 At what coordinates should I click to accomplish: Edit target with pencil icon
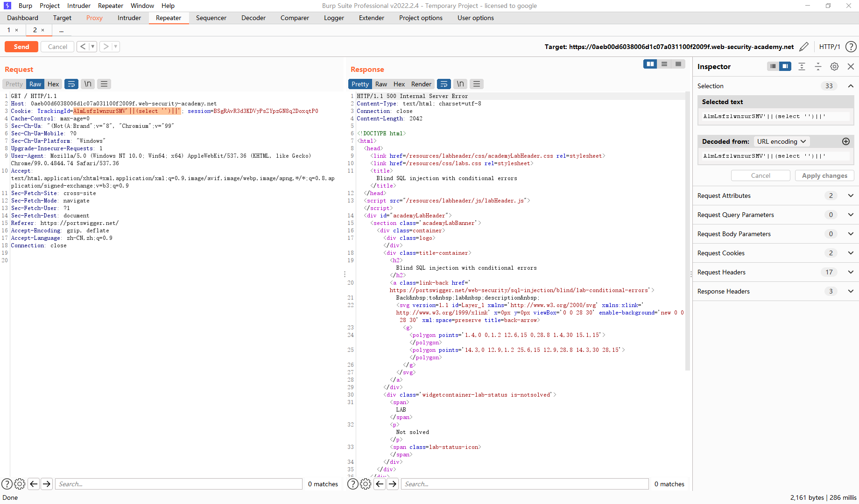click(804, 47)
